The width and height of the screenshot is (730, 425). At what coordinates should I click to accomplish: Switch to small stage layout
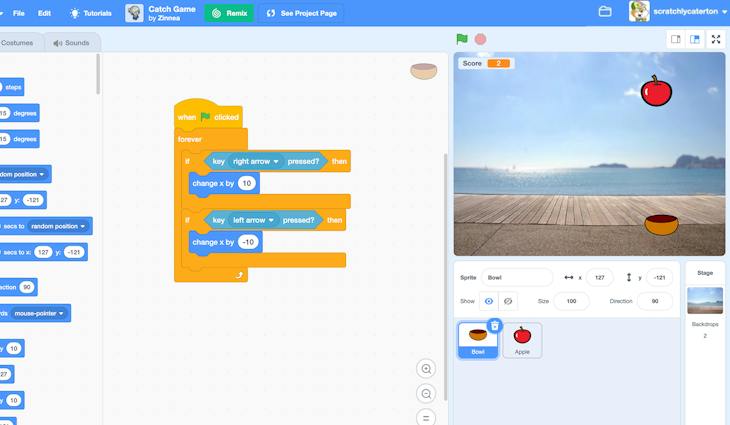point(676,40)
